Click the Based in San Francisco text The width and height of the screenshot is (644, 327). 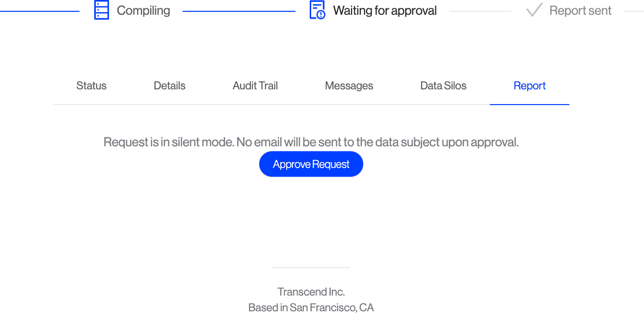(x=311, y=308)
